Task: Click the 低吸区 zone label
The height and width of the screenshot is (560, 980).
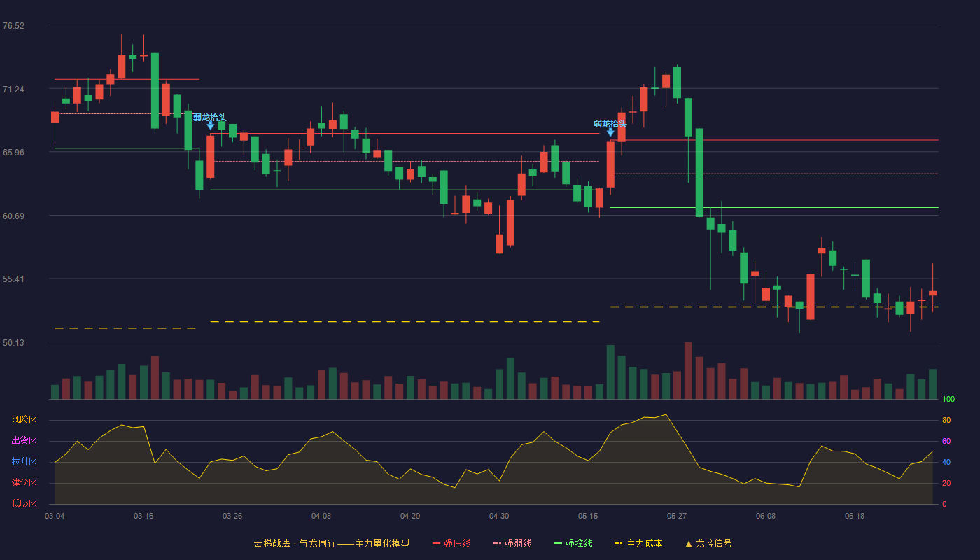Action: pyautogui.click(x=24, y=503)
